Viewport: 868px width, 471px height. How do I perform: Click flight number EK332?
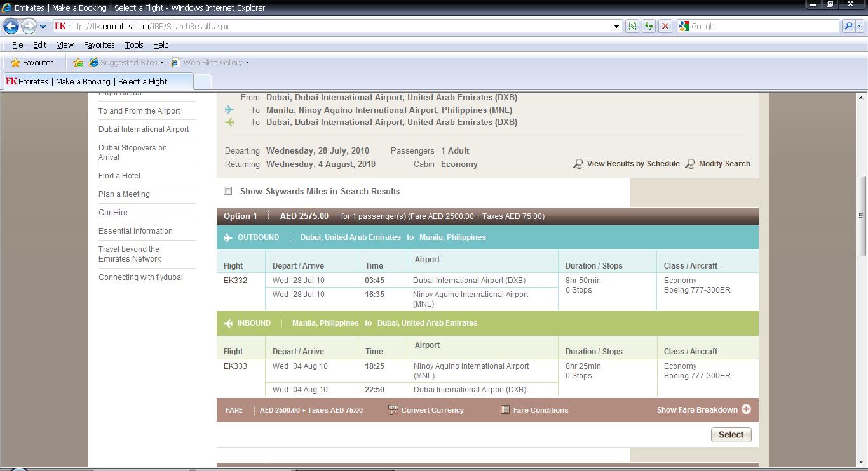click(235, 281)
